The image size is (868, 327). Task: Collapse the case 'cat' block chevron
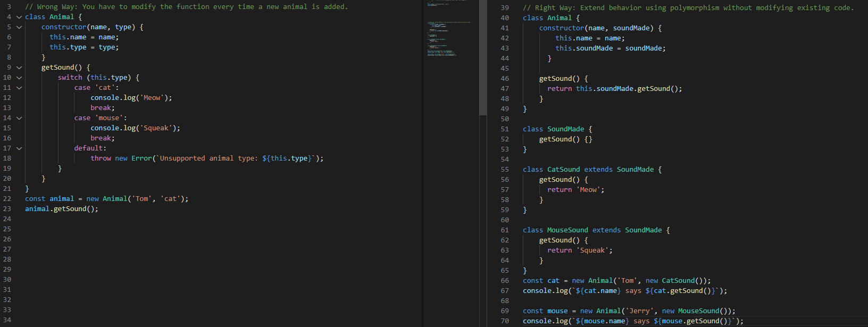tap(19, 88)
